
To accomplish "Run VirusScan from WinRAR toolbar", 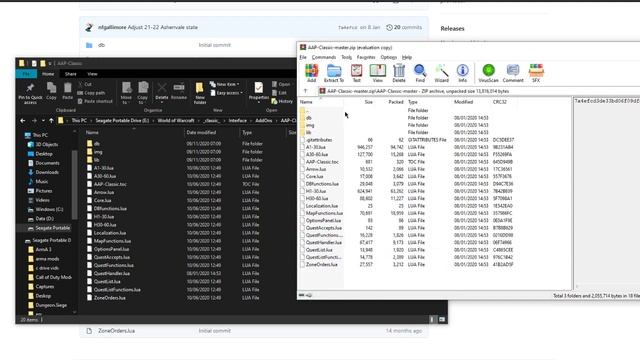I will 488,73.
